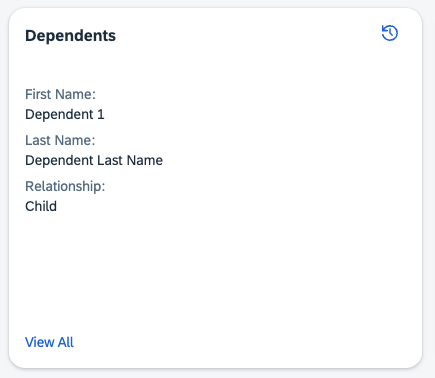
Task: Click the bold Dependents heading
Action: [x=70, y=35]
